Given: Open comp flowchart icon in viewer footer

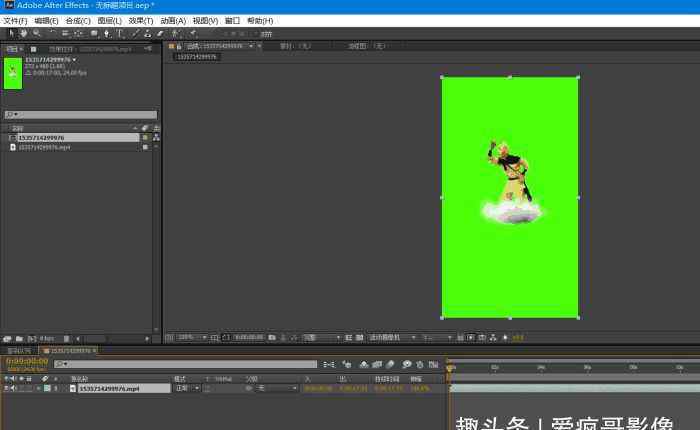Looking at the screenshot, I should coord(493,338).
